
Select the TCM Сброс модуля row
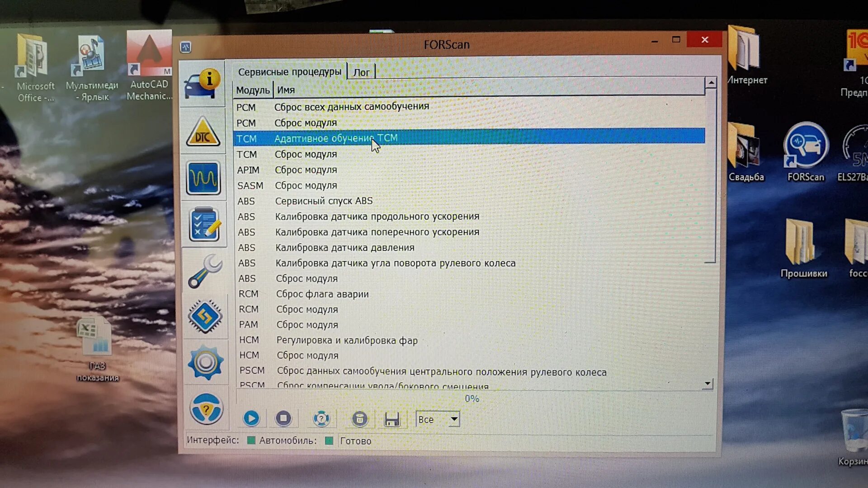pyautogui.click(x=469, y=154)
